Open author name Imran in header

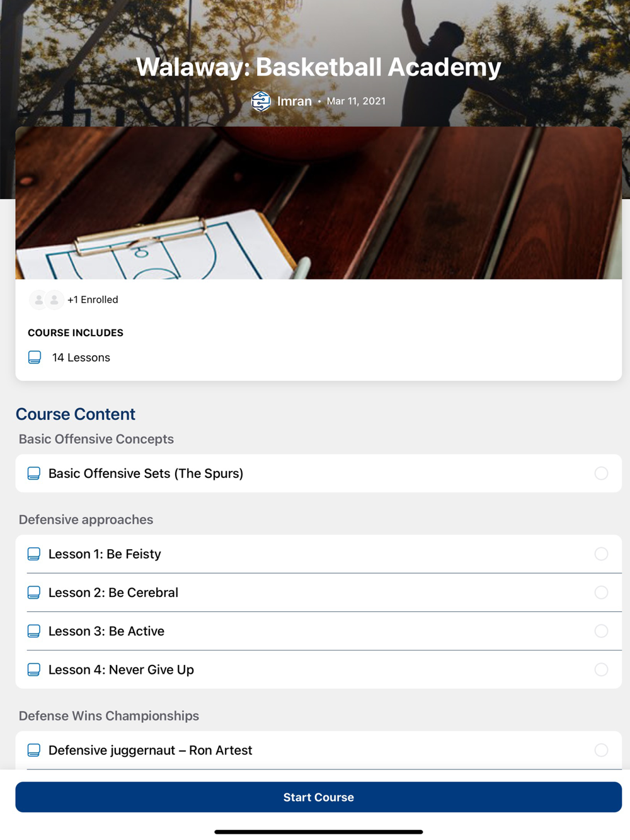coord(294,101)
